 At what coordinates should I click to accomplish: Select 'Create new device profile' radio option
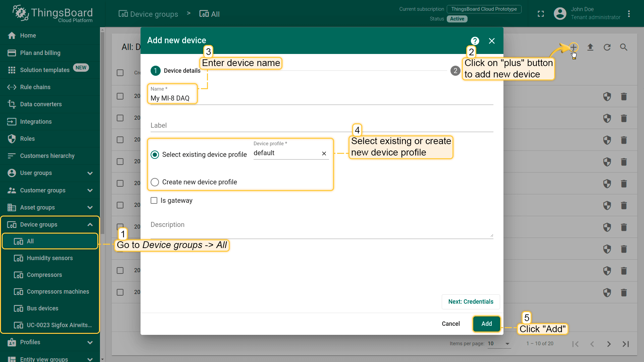(155, 182)
